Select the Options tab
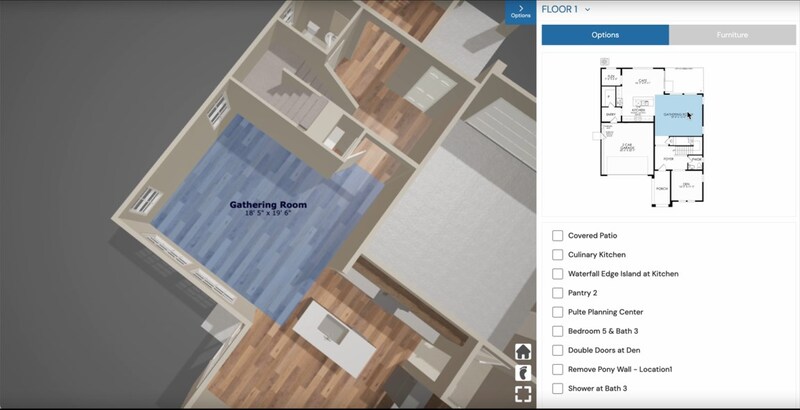800x410 pixels. pyautogui.click(x=605, y=35)
